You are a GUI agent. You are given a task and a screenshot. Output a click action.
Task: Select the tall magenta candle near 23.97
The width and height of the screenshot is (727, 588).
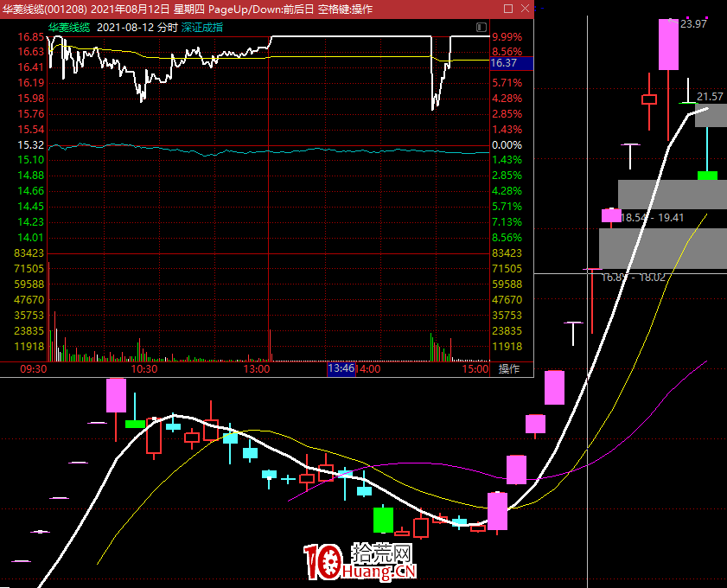668,44
